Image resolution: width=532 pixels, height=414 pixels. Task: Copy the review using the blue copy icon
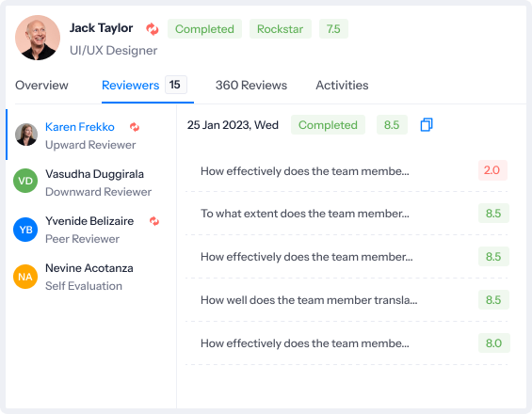[x=427, y=125]
